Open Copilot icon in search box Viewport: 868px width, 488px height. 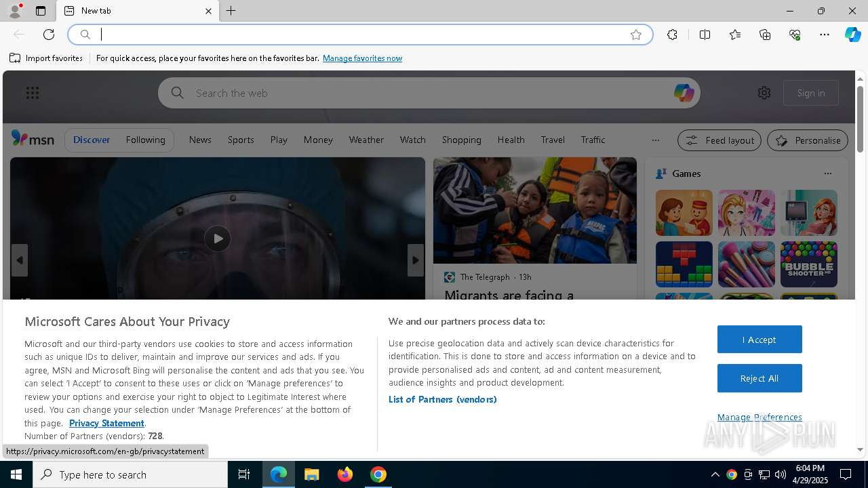(x=684, y=93)
